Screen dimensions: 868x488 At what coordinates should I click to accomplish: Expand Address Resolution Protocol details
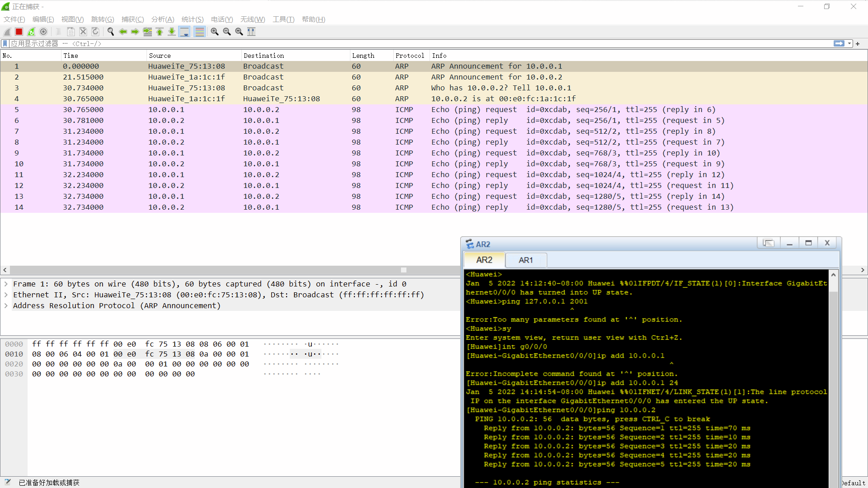point(6,306)
